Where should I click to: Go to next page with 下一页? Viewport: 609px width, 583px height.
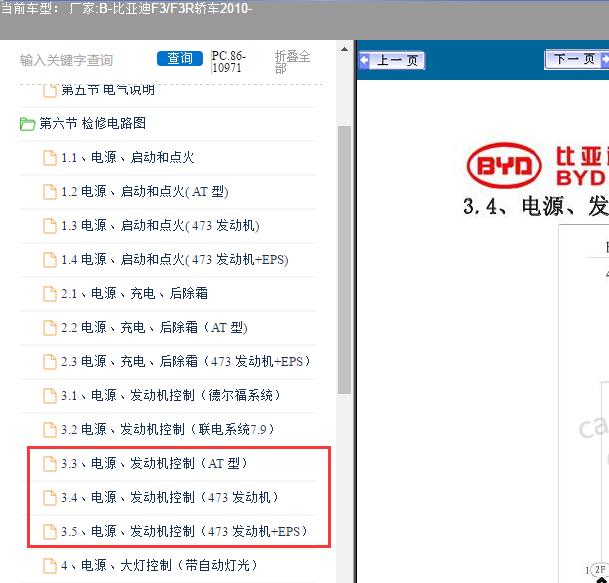[576, 59]
